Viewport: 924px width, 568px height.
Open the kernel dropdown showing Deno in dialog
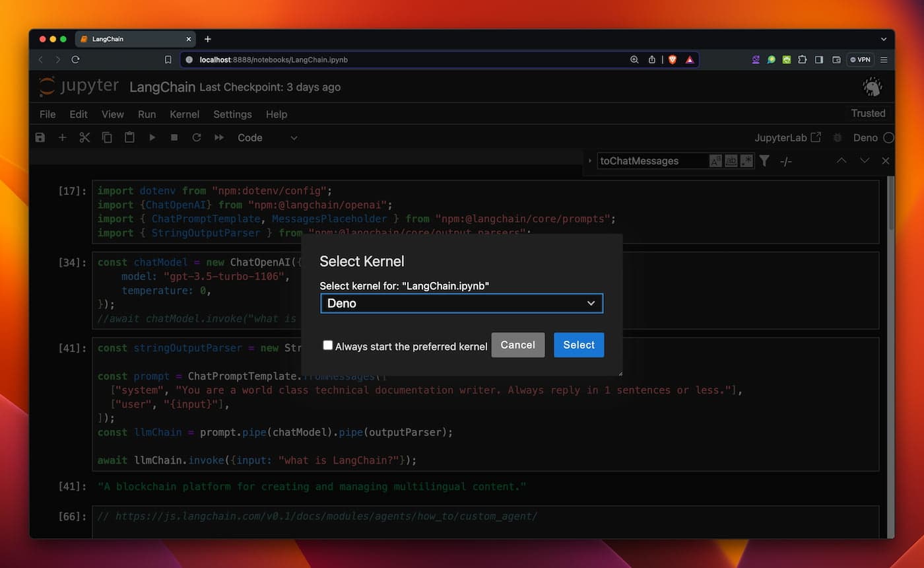pos(461,303)
